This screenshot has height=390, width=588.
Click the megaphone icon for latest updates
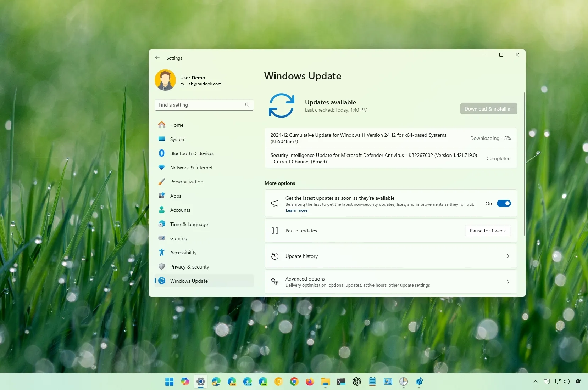point(275,203)
